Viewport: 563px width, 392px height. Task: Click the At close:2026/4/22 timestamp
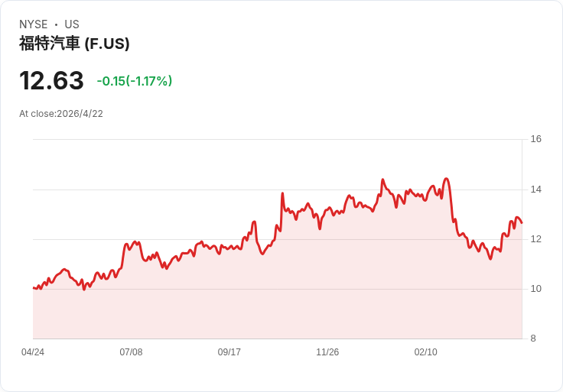[x=61, y=114]
